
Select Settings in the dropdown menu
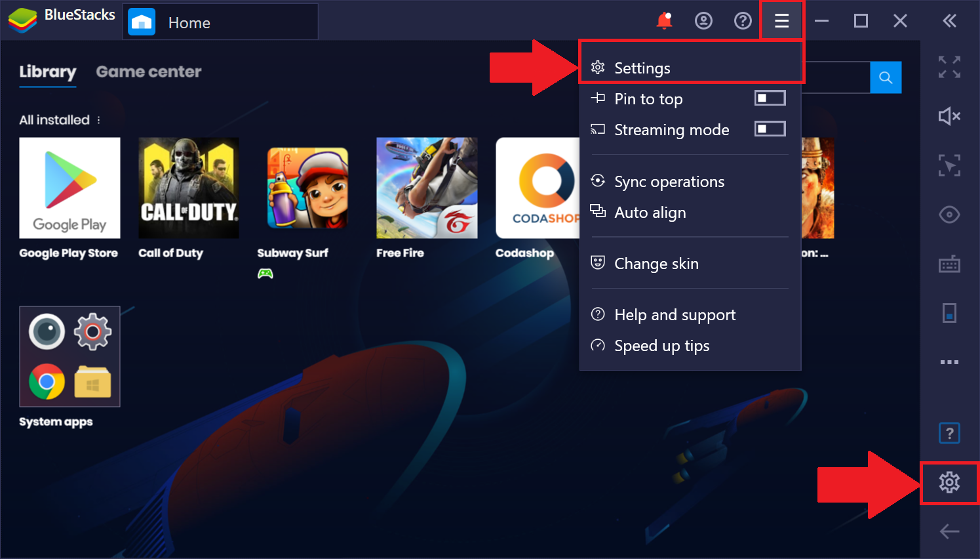[691, 68]
